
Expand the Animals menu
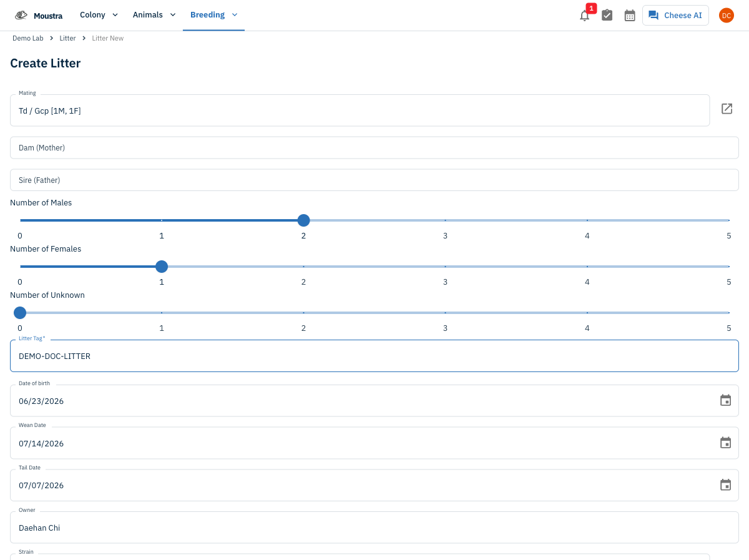[x=154, y=15]
